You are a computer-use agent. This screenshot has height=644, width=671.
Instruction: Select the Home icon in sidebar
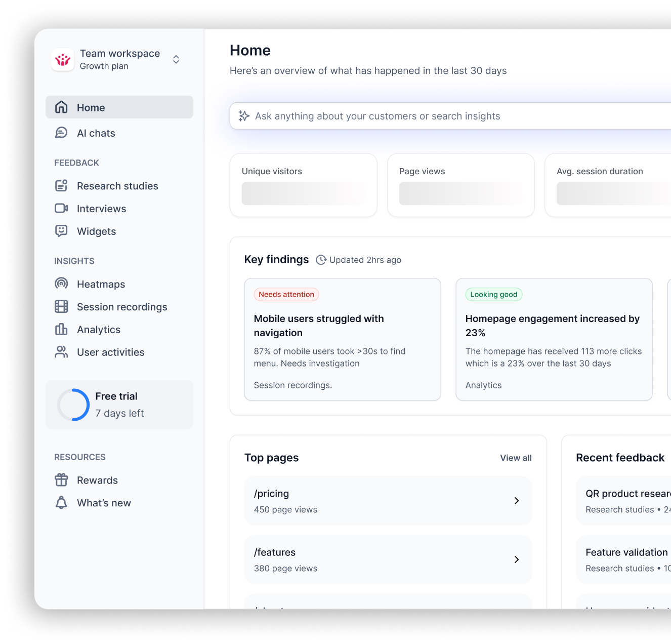pos(61,107)
